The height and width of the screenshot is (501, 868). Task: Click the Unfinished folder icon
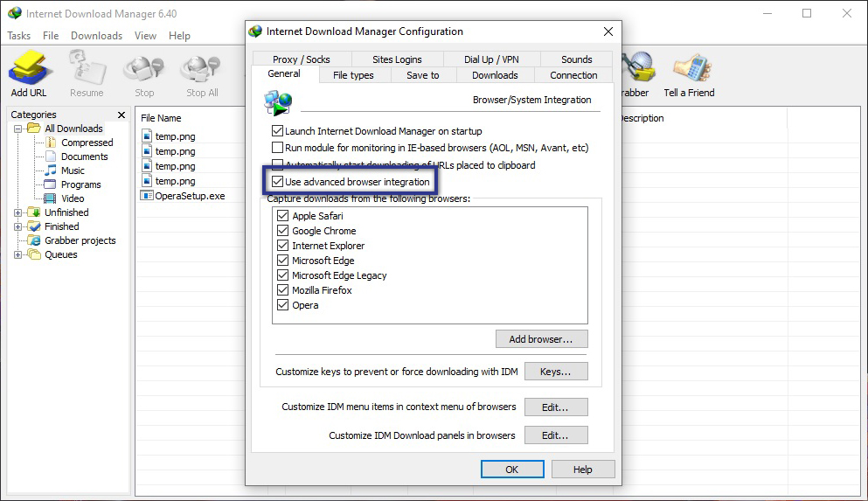[x=34, y=212]
